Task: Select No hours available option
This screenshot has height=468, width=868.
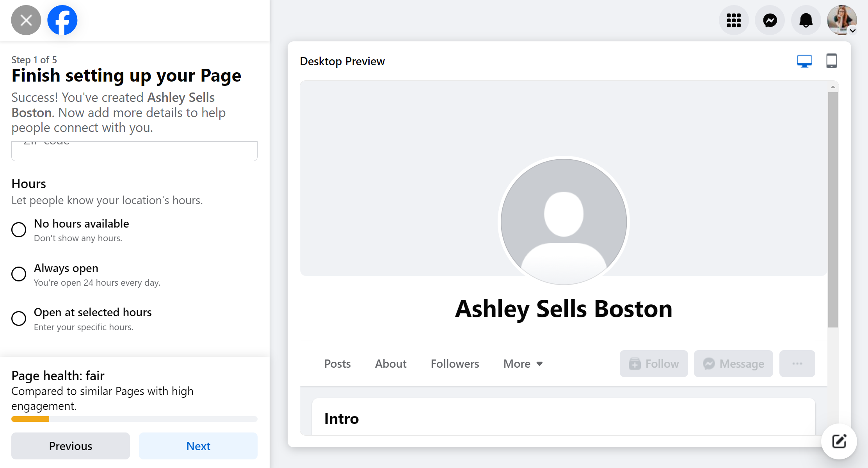Action: coord(19,230)
